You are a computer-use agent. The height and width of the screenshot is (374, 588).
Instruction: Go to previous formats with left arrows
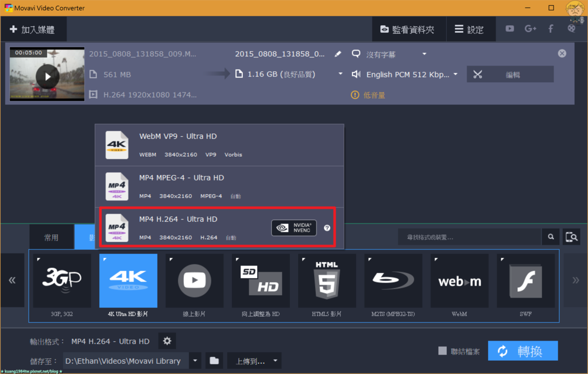point(13,280)
